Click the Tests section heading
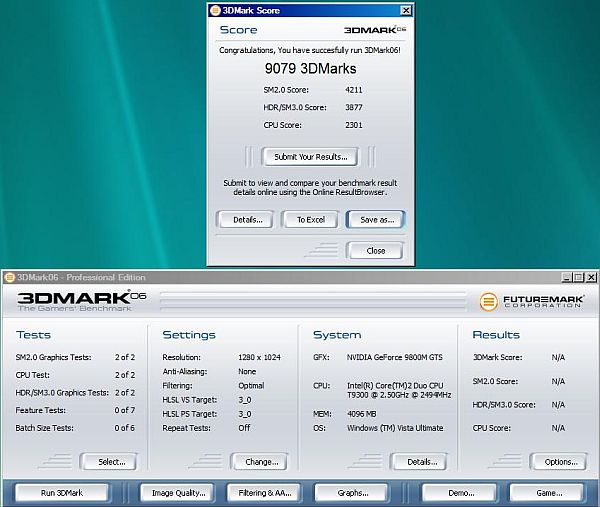The height and width of the screenshot is (507, 600). tap(33, 335)
